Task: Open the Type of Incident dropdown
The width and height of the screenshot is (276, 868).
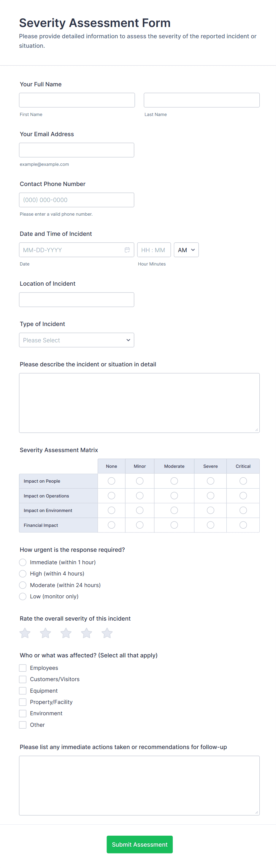Action: [77, 340]
